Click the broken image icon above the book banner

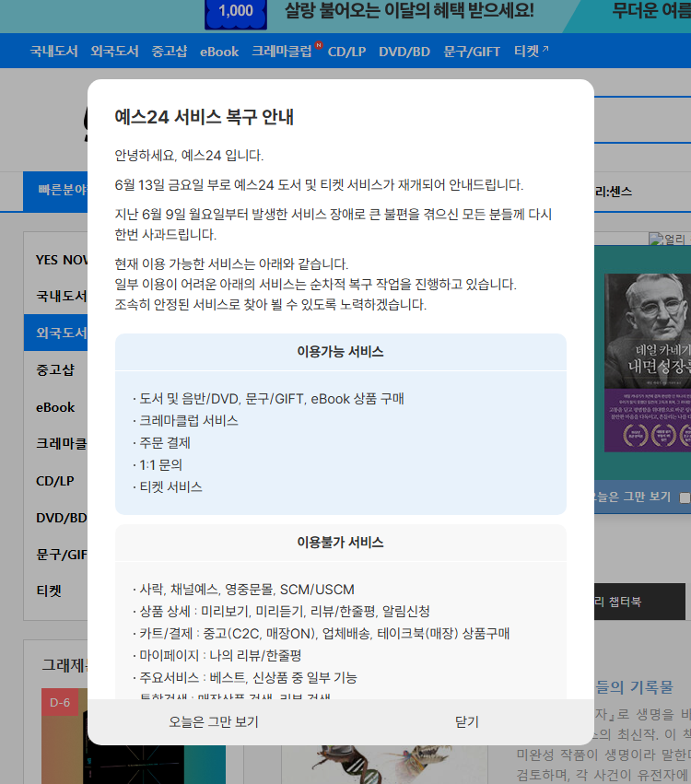tap(654, 239)
